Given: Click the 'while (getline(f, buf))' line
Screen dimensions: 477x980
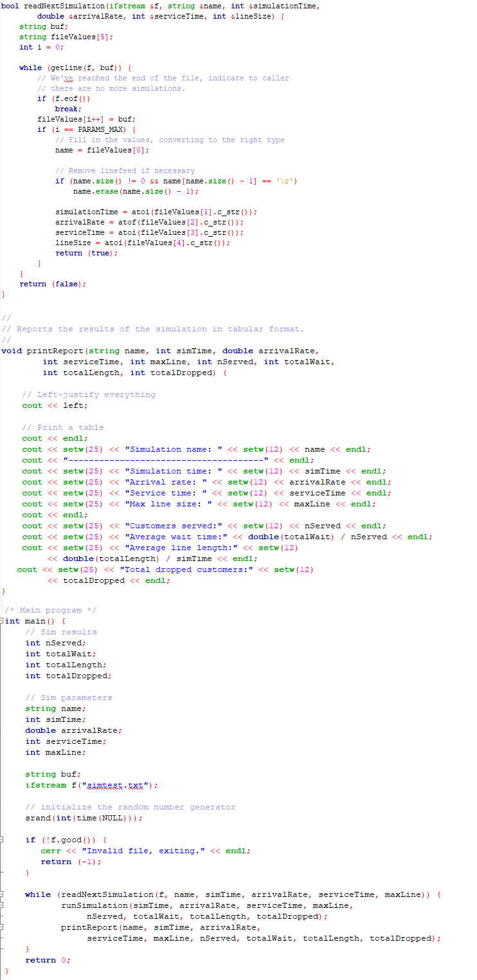Looking at the screenshot, I should click(x=76, y=68).
